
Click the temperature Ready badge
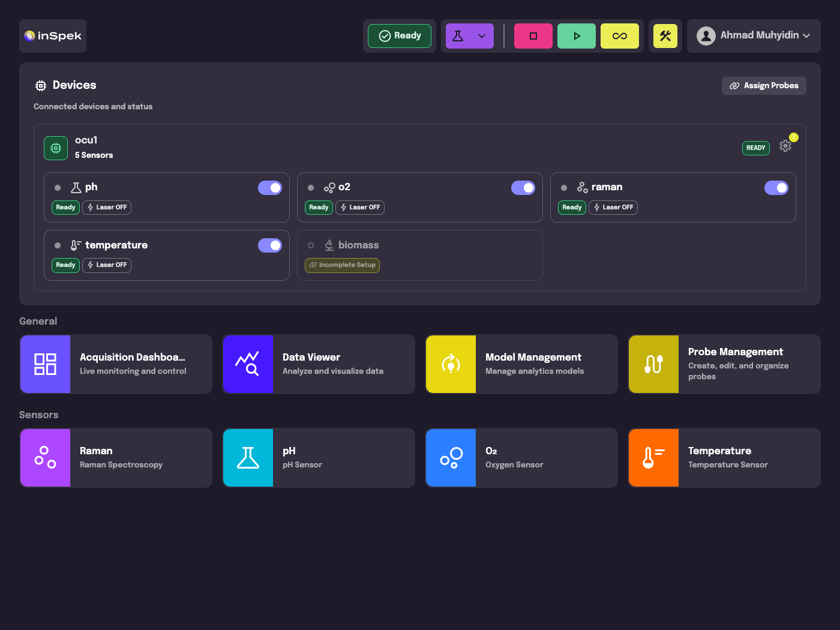tap(65, 265)
